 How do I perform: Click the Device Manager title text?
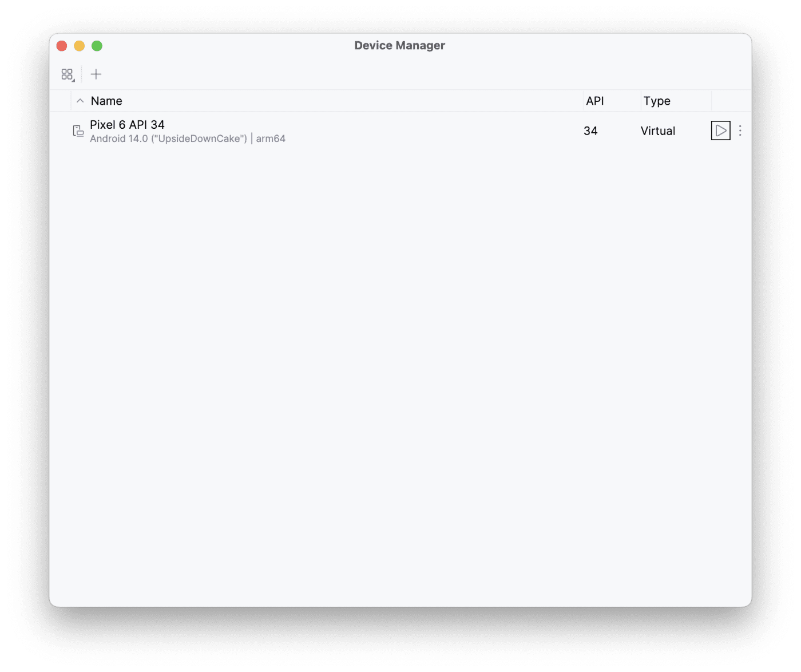coord(399,45)
